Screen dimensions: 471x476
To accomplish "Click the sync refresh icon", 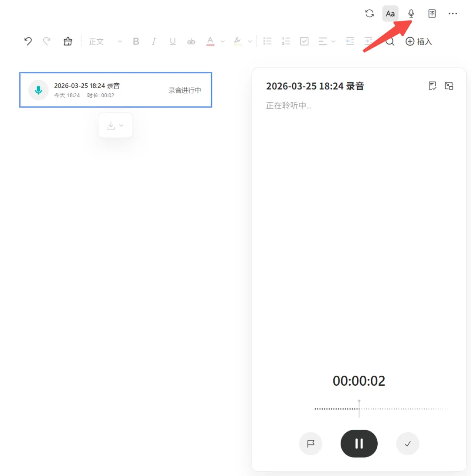I will [x=369, y=14].
